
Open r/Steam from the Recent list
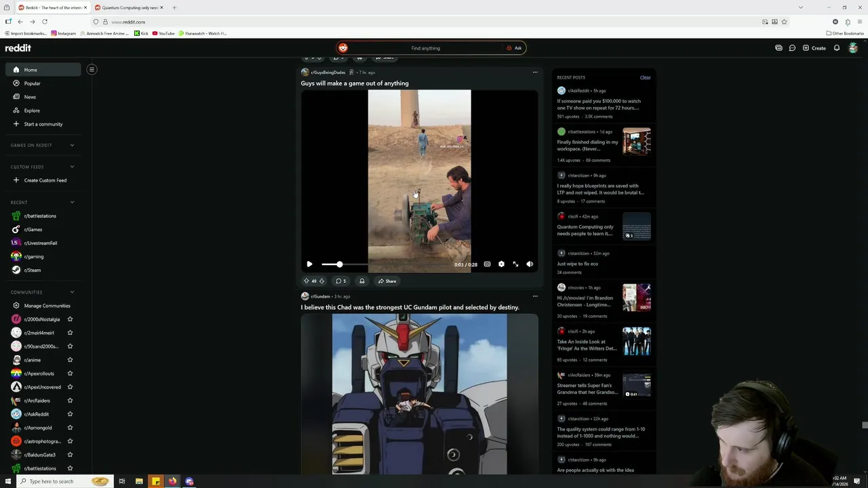(x=43, y=270)
